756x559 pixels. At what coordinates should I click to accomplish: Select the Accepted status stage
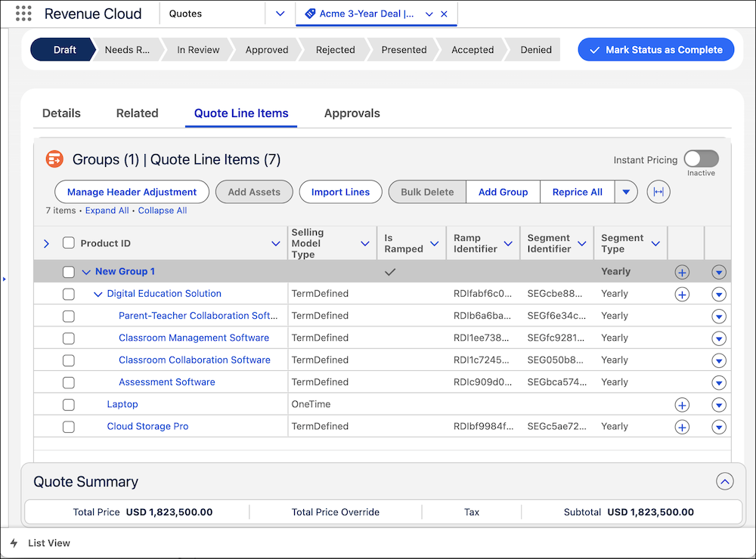pyautogui.click(x=472, y=50)
